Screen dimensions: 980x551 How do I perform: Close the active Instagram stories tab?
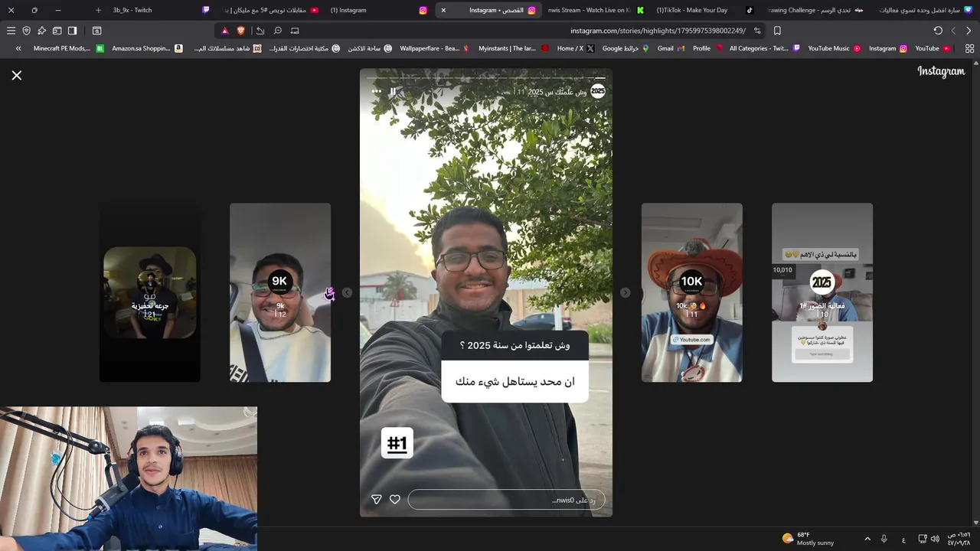443,10
